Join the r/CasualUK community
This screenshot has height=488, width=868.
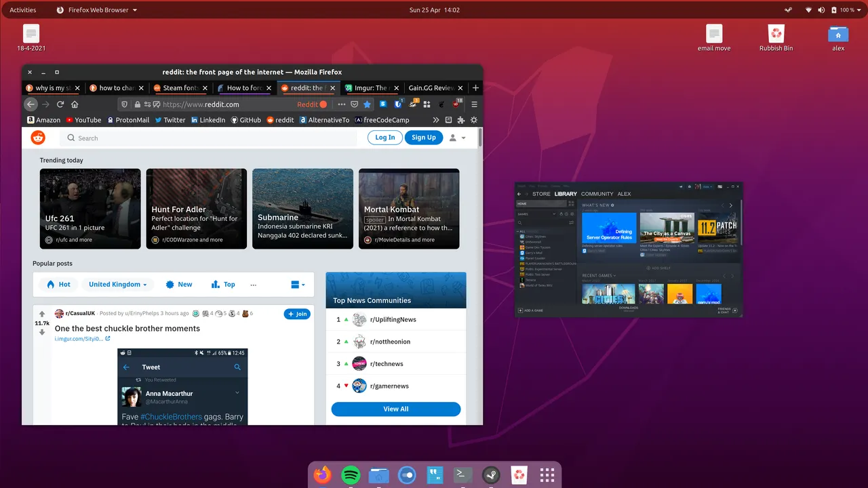click(x=297, y=314)
